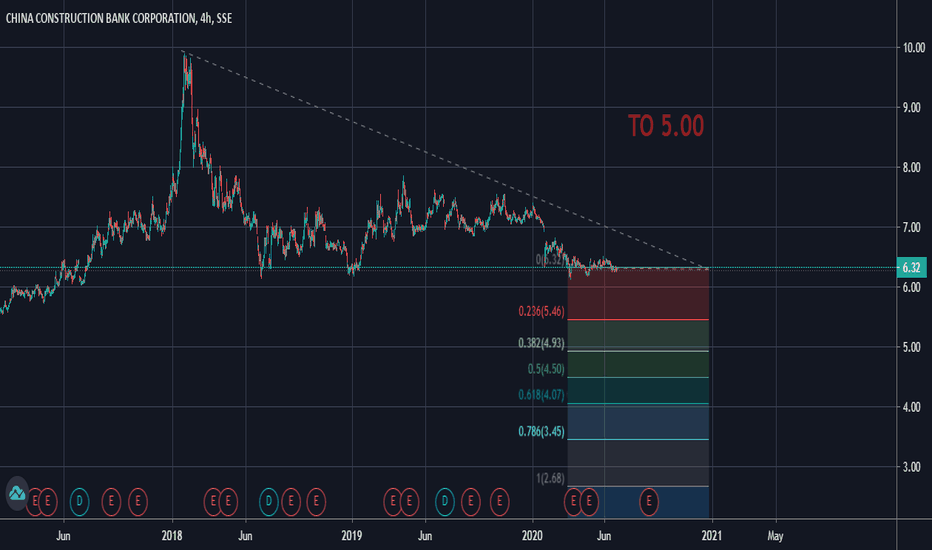Viewport: 932px width, 550px height.
Task: Select the red 0.236 Fibonacci level line
Action: 638,320
